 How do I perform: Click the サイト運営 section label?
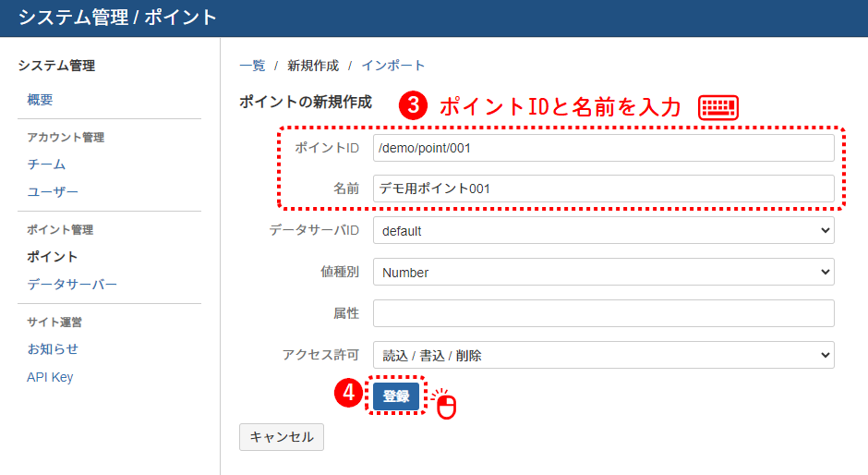(x=54, y=322)
